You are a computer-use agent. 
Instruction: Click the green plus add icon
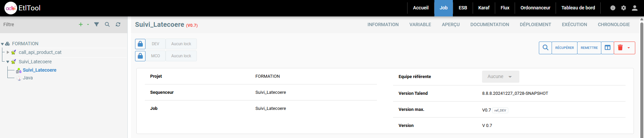tap(81, 24)
